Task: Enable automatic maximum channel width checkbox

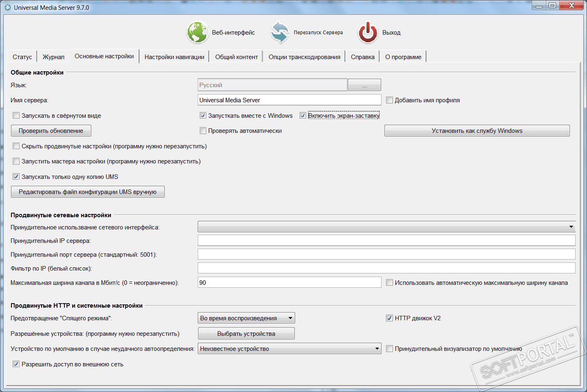Action: (389, 283)
